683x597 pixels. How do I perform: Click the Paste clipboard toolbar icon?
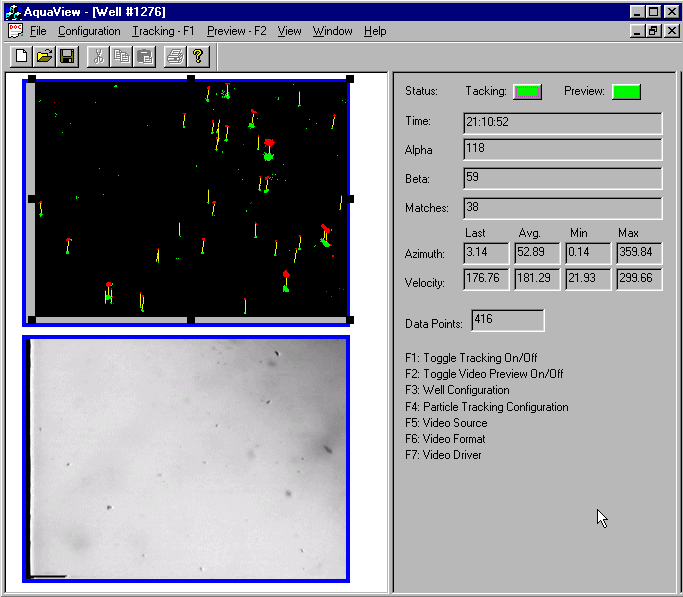pyautogui.click(x=145, y=56)
